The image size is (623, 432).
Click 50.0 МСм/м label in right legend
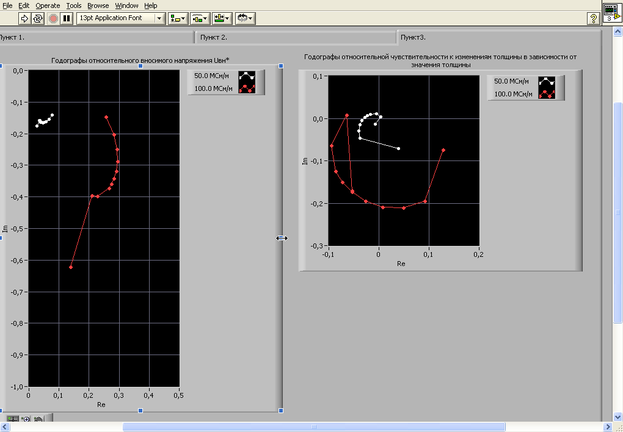[511, 81]
